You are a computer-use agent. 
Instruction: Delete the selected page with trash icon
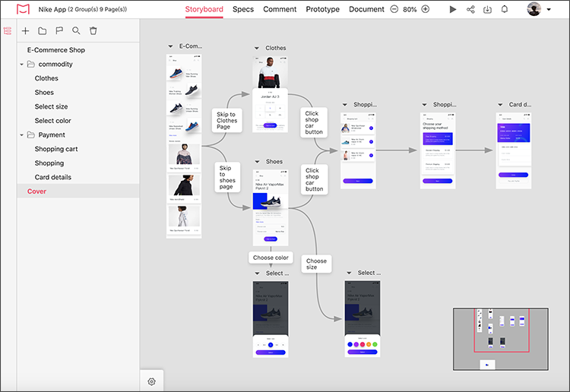click(x=93, y=31)
